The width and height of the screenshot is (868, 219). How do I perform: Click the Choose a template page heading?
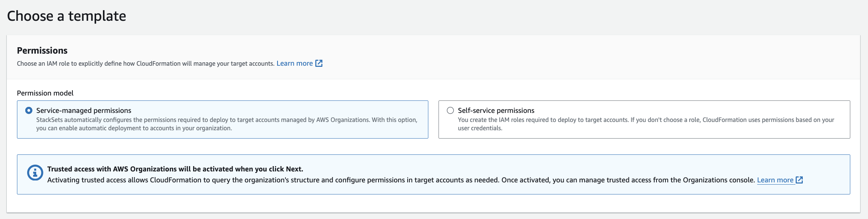(66, 16)
